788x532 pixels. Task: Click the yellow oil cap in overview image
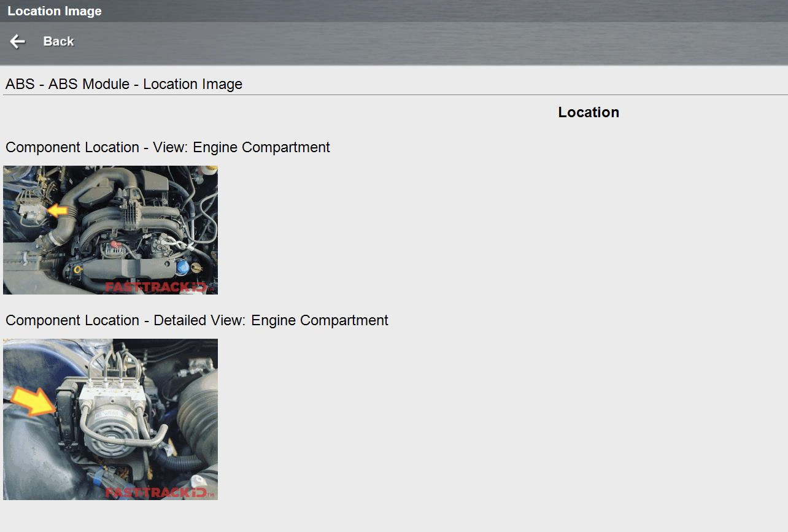pyautogui.click(x=77, y=269)
